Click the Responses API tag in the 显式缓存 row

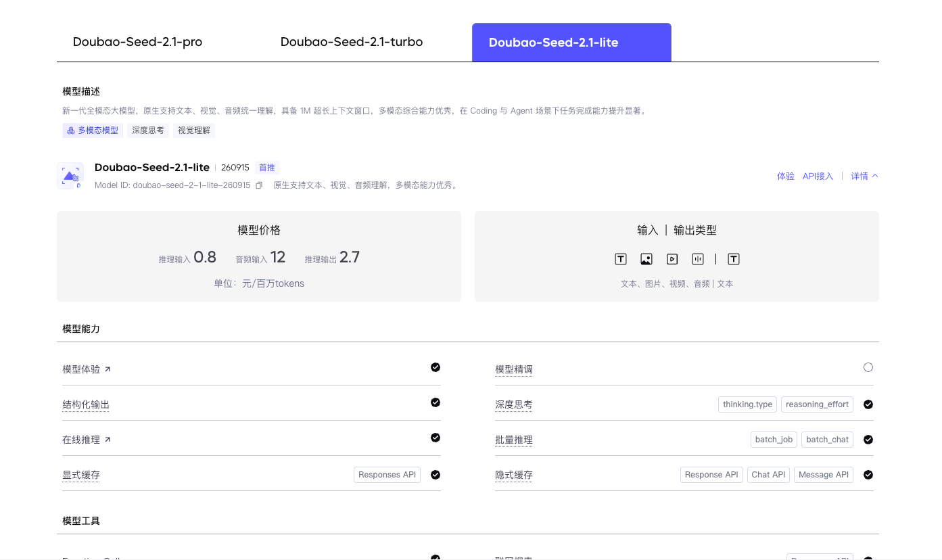point(387,475)
